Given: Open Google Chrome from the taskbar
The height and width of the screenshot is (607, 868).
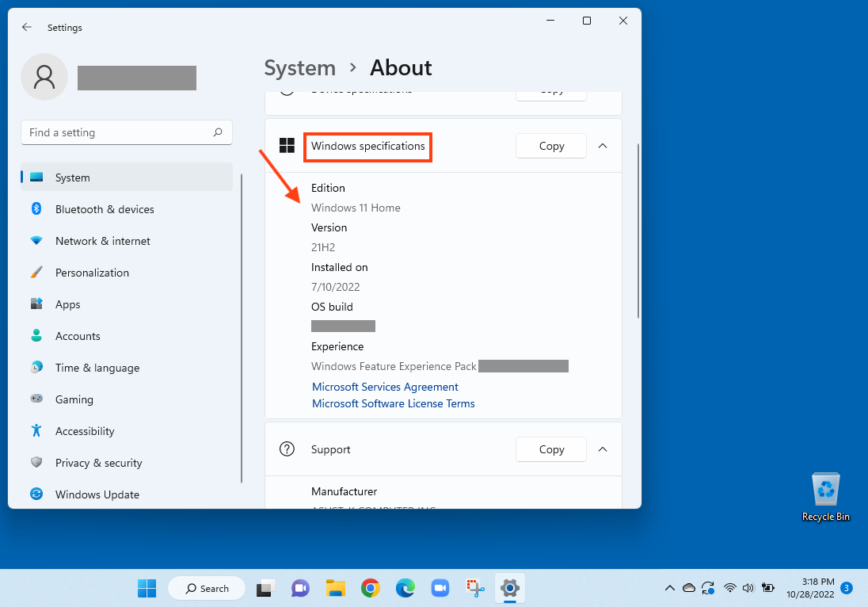Looking at the screenshot, I should click(370, 588).
